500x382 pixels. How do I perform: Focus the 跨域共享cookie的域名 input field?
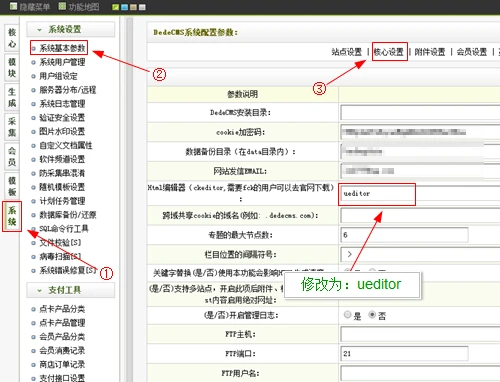(420, 215)
